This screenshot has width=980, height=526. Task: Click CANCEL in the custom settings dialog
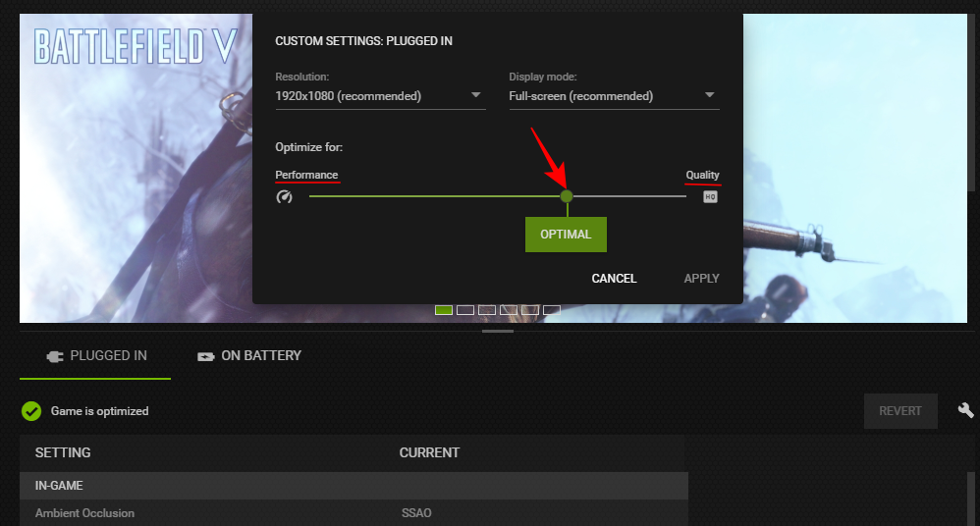tap(614, 279)
